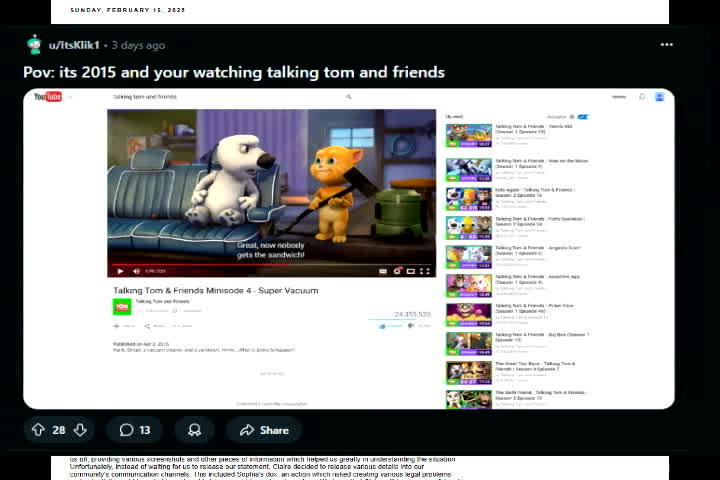
Task: Open 'Poker Face' video thumbnail
Action: coord(469,315)
